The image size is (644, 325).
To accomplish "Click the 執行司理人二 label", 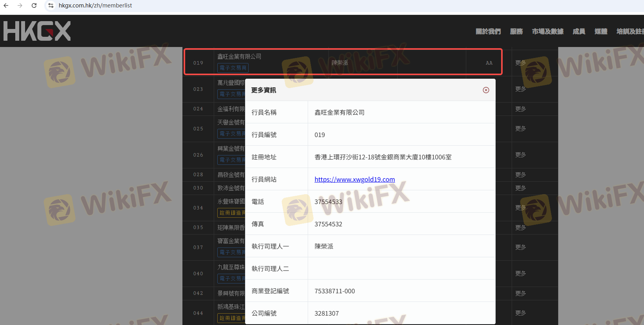I will (x=270, y=269).
